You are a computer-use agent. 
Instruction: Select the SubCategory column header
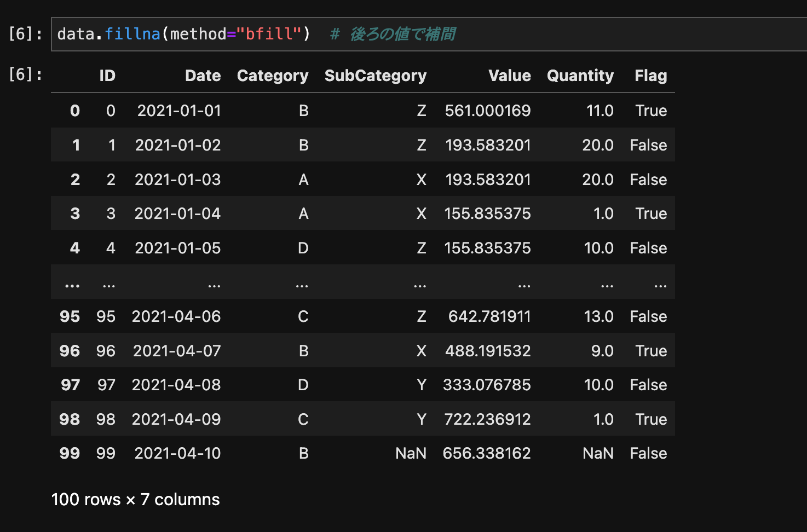(376, 76)
